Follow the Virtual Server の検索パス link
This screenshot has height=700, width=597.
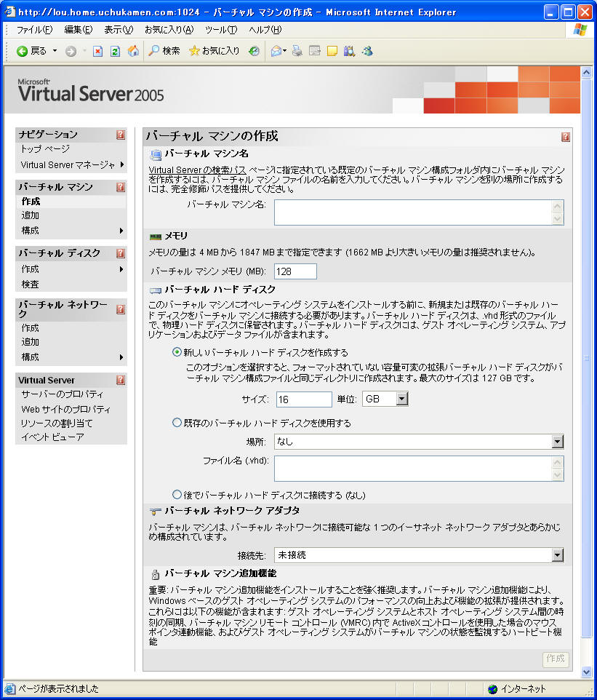(x=197, y=170)
